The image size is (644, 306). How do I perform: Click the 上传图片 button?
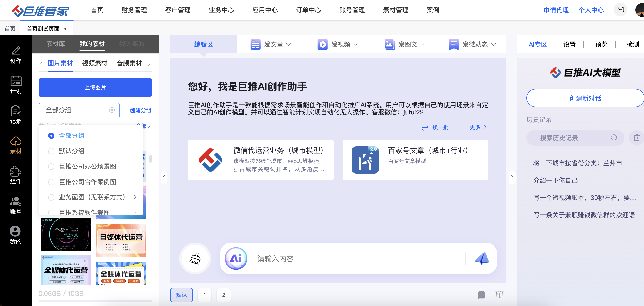click(95, 87)
